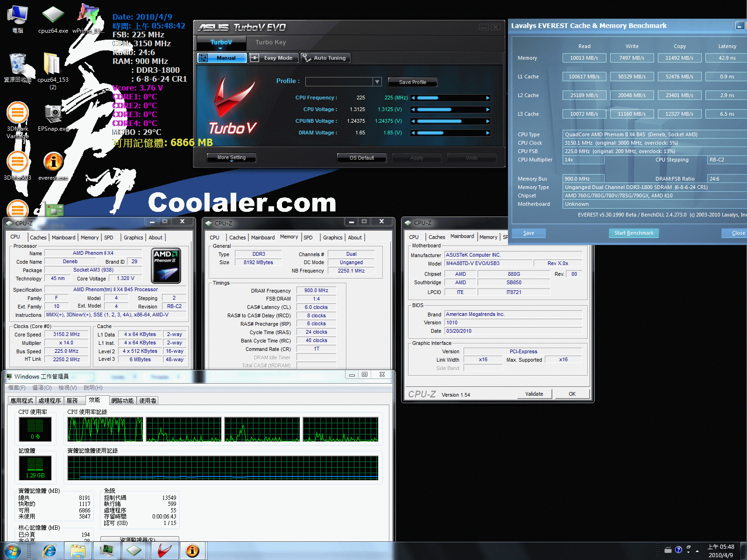Open the Computer desktop icon
The width and height of the screenshot is (747, 560).
17,19
